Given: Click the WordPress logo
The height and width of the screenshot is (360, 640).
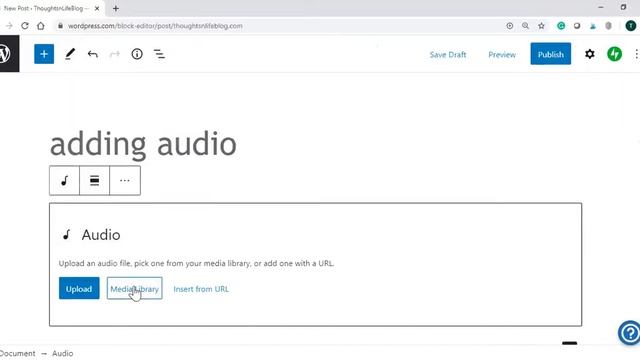Looking at the screenshot, I should pos(6,53).
